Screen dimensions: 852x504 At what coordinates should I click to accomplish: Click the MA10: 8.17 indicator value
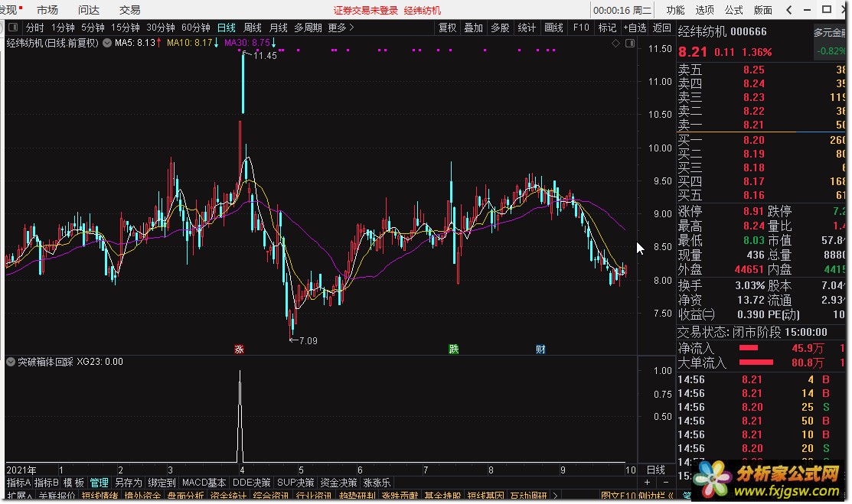point(193,42)
